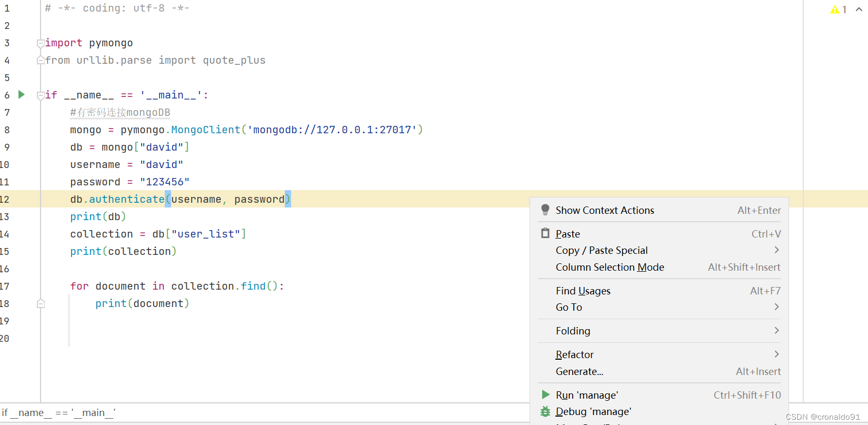Expand the Copy / Paste Special submenu arrow
The width and height of the screenshot is (868, 425).
tap(776, 250)
